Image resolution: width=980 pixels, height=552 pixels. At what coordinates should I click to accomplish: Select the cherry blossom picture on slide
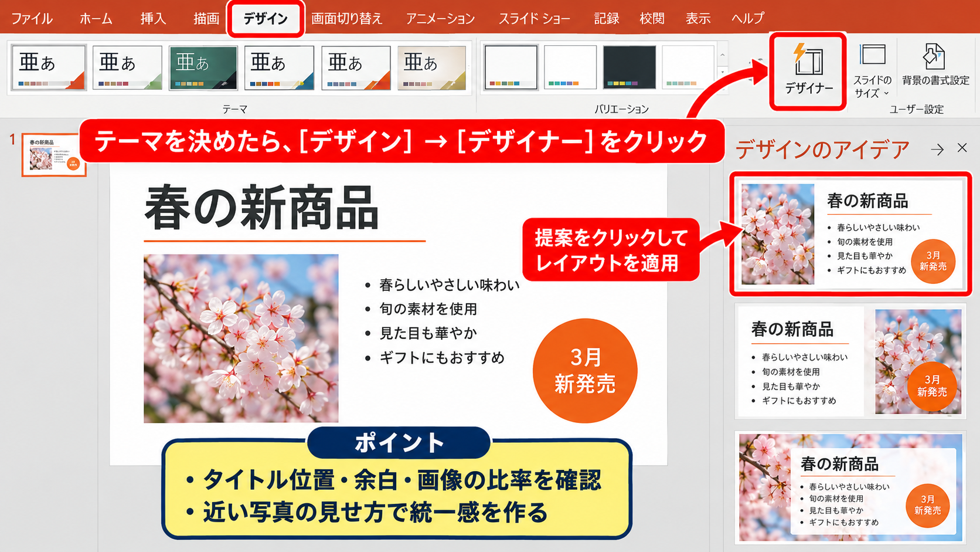click(x=241, y=338)
